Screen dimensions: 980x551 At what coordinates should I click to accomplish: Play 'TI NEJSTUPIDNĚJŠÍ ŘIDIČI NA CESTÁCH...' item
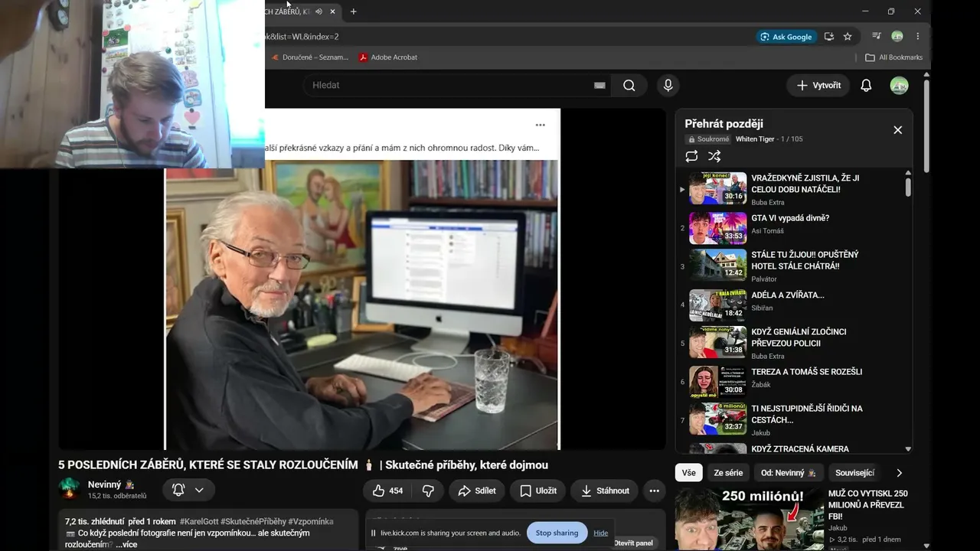click(793, 418)
